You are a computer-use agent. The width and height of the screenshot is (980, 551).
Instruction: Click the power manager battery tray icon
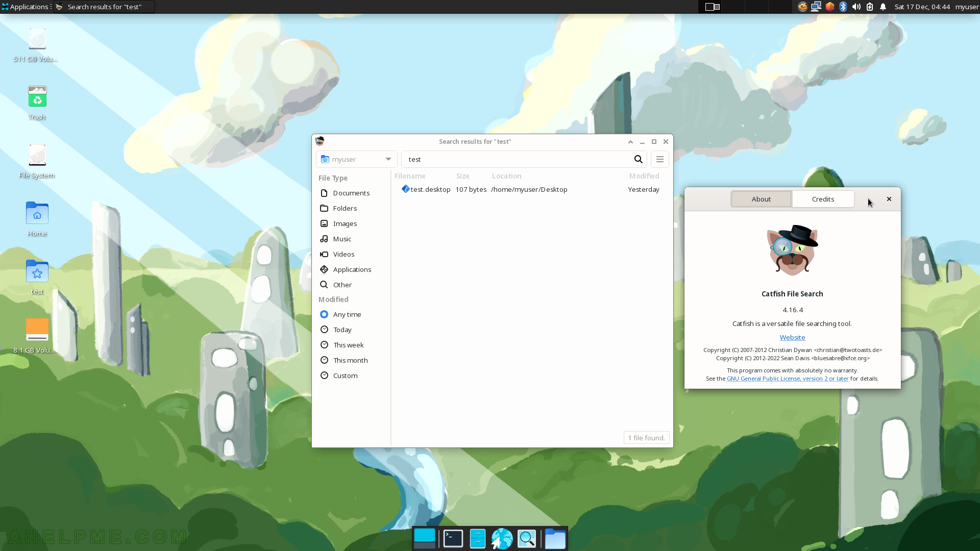(x=870, y=7)
